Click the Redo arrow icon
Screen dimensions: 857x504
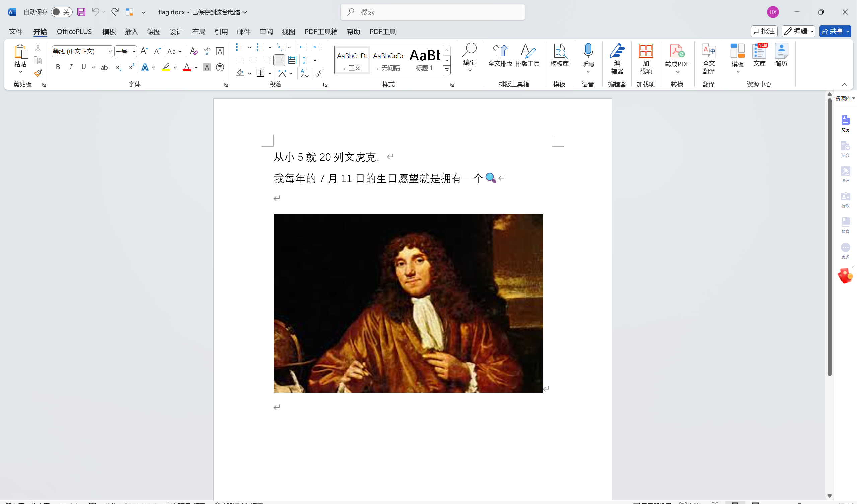click(115, 12)
